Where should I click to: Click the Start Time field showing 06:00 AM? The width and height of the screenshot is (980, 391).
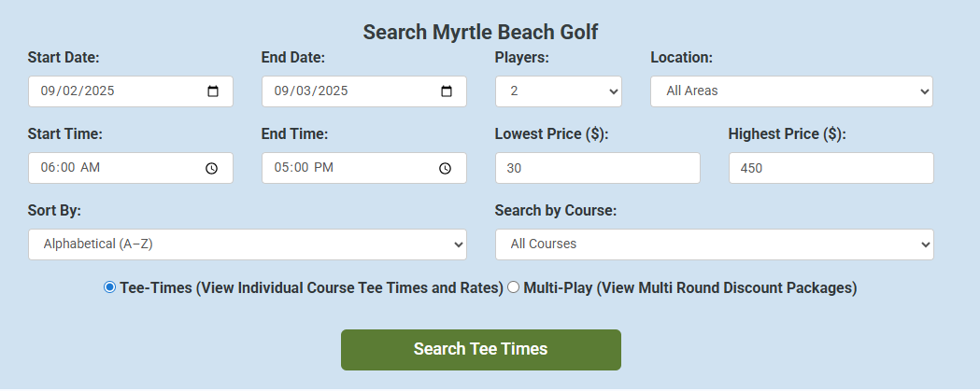(x=103, y=168)
